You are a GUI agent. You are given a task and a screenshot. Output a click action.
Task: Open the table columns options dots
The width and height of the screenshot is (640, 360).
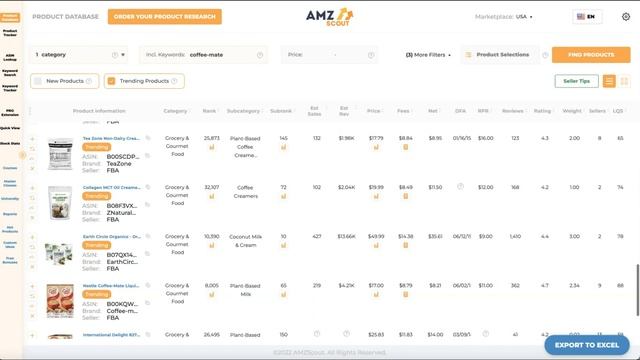tap(30, 111)
